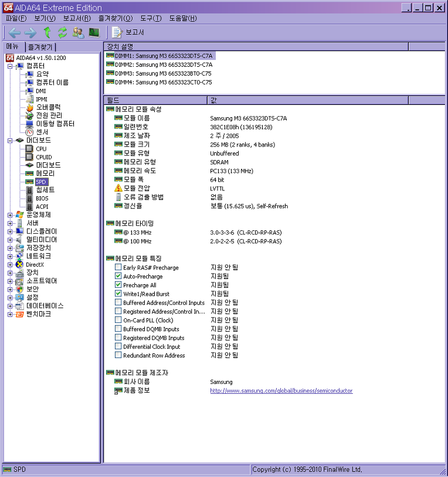Screen dimensions: 448x477
Task: Select the 데이터베이스 icon
Action: [19, 306]
